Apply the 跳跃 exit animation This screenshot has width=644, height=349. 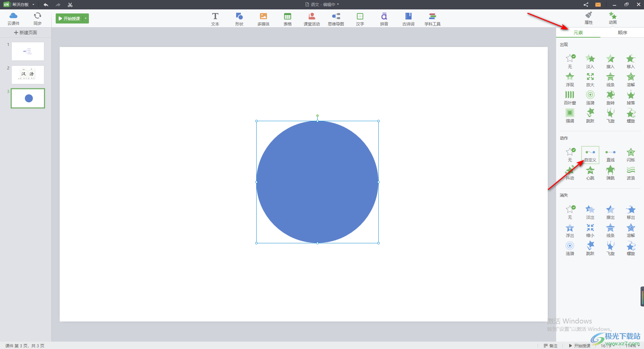590,249
